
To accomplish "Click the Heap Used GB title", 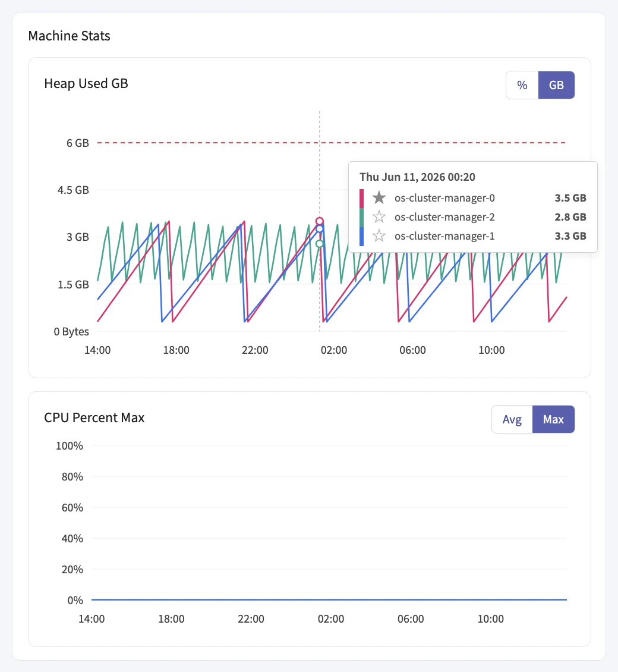I will tap(86, 83).
